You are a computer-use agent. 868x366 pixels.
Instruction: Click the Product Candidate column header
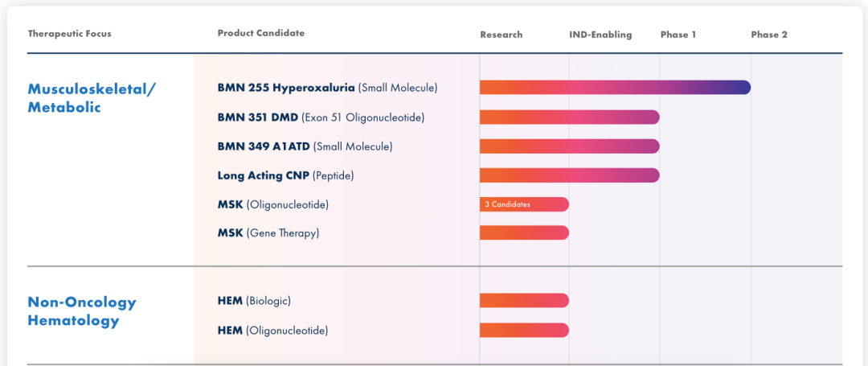coord(261,33)
